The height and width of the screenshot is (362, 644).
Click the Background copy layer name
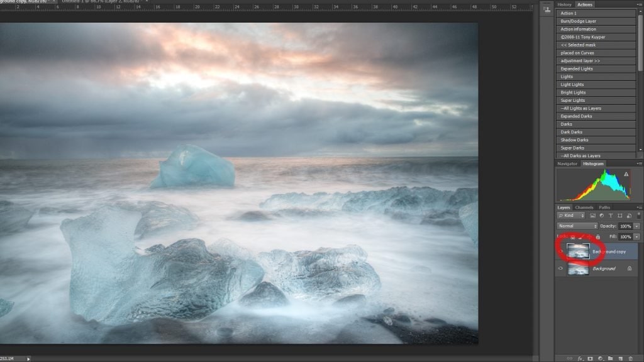(x=609, y=251)
